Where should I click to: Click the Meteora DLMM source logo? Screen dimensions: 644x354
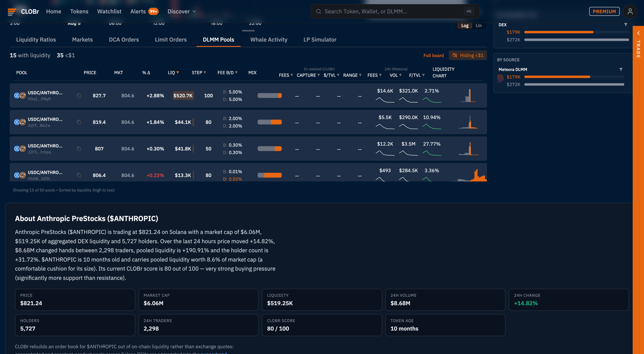pyautogui.click(x=500, y=79)
